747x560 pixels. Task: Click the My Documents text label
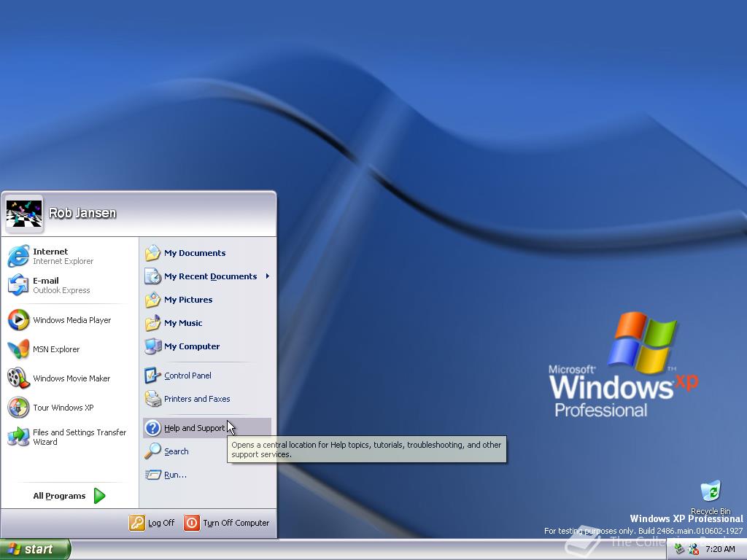pos(195,253)
